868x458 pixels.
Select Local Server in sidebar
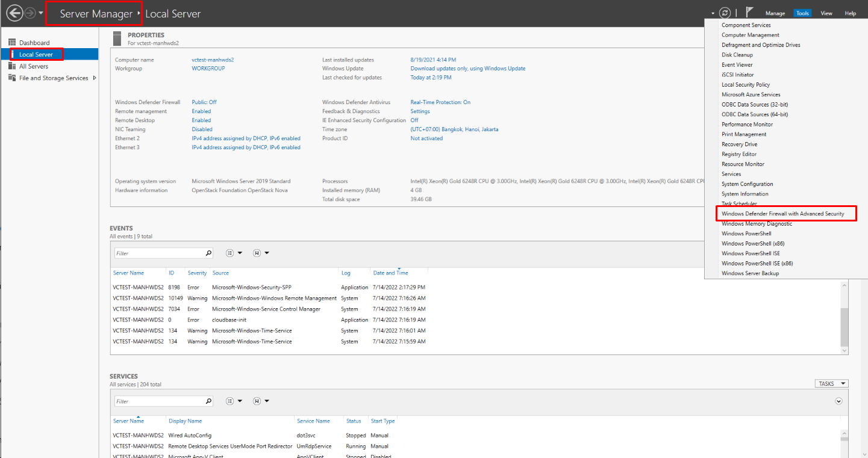[49, 54]
